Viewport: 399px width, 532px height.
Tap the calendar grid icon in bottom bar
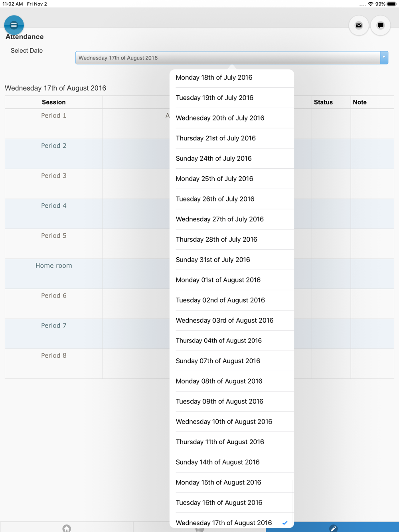pos(199,529)
